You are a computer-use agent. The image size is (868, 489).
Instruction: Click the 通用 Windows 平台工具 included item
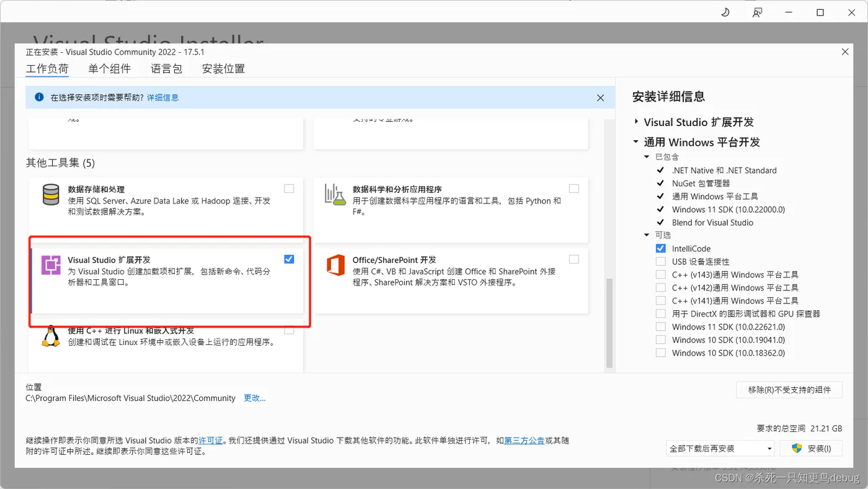pos(715,196)
